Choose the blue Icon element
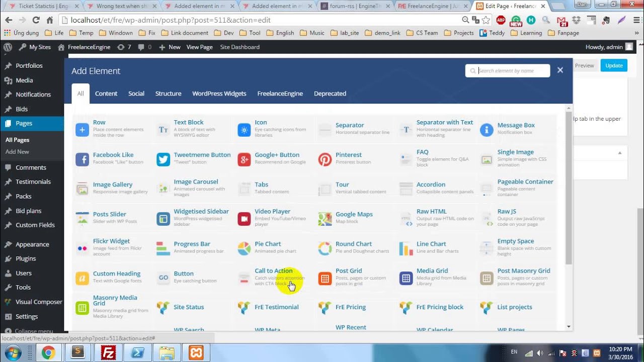 (244, 130)
